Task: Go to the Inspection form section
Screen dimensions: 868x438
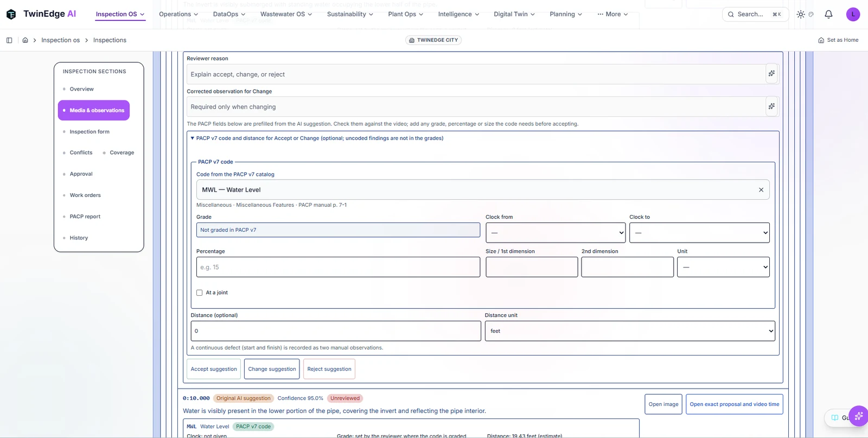Action: click(90, 132)
